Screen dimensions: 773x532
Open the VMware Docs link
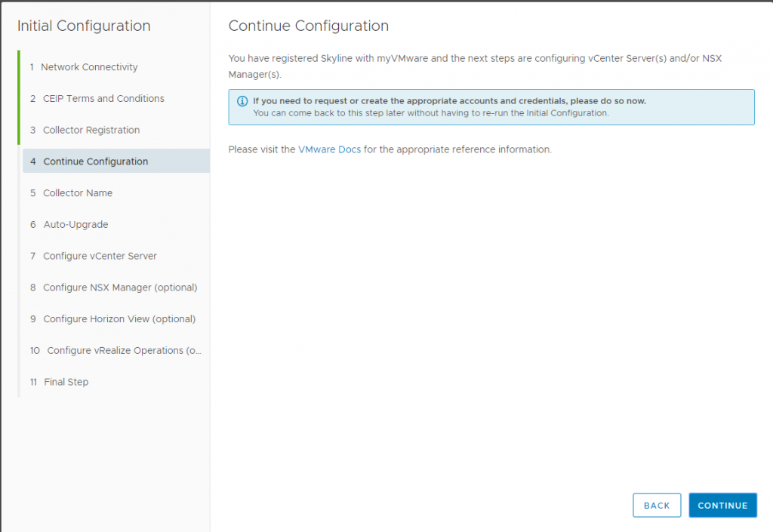point(329,149)
